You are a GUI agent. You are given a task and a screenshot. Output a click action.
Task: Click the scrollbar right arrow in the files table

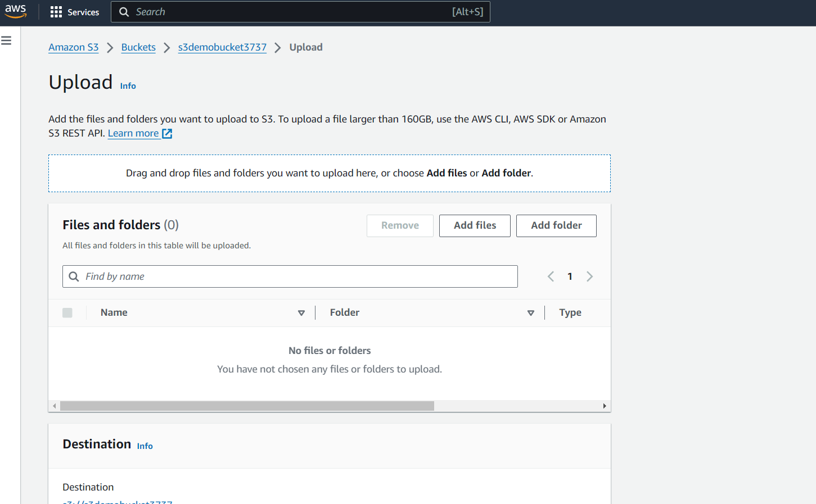click(x=605, y=406)
